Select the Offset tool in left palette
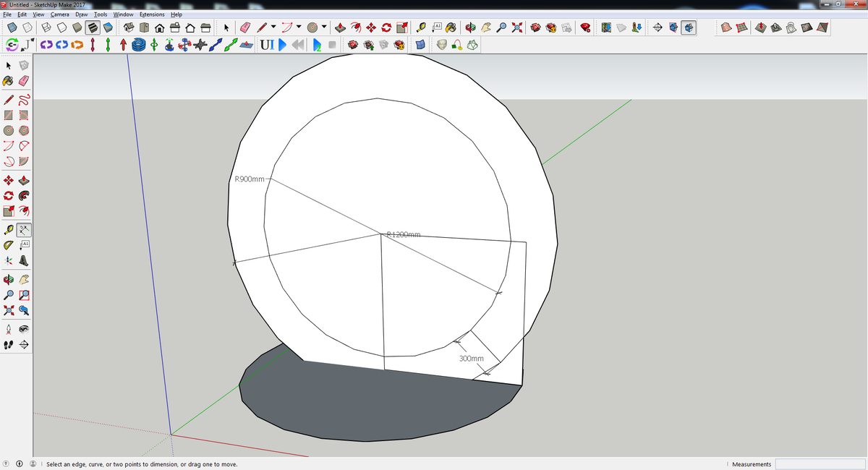 pyautogui.click(x=24, y=212)
